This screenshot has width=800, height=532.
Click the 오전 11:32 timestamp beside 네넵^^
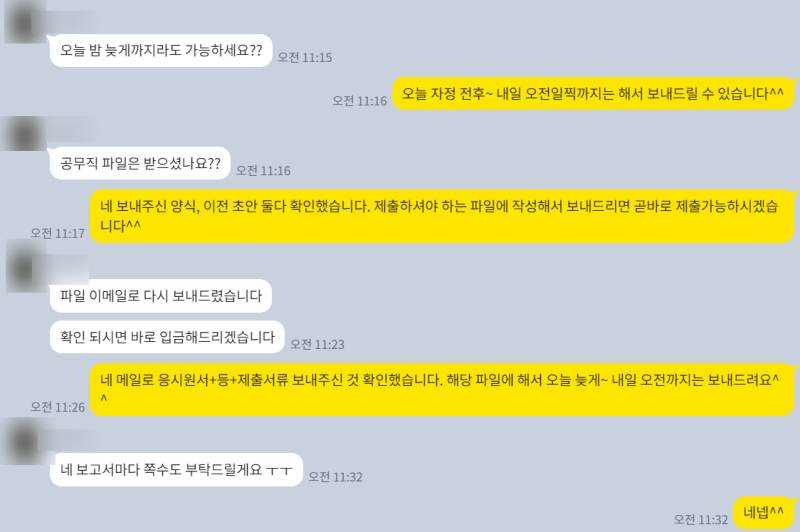pyautogui.click(x=701, y=520)
